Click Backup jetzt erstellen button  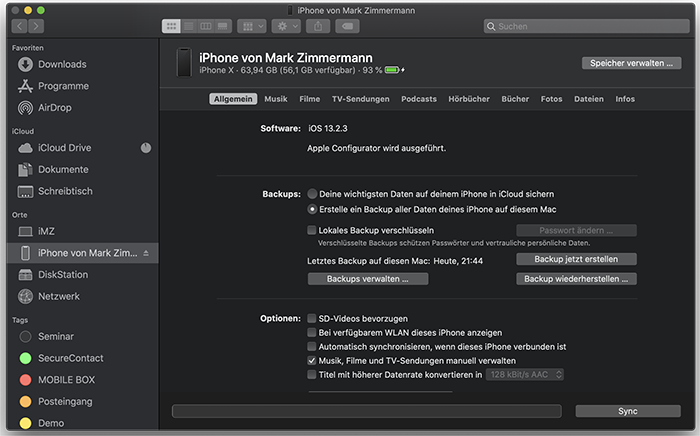tap(577, 260)
